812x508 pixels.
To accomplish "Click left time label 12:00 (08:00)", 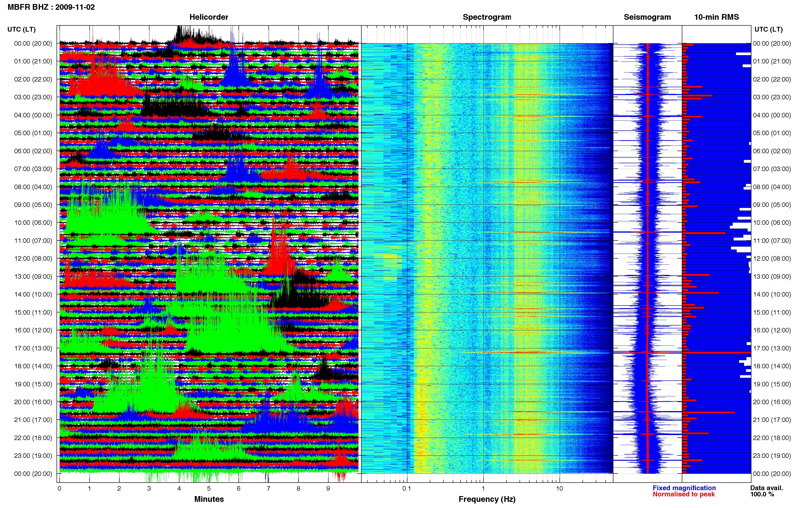I will pyautogui.click(x=33, y=258).
